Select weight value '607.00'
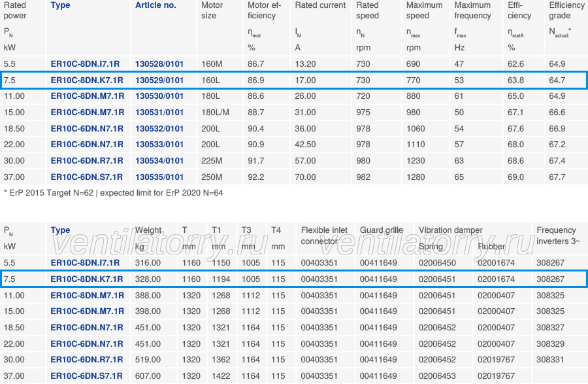The height and width of the screenshot is (384, 588). pyautogui.click(x=148, y=375)
